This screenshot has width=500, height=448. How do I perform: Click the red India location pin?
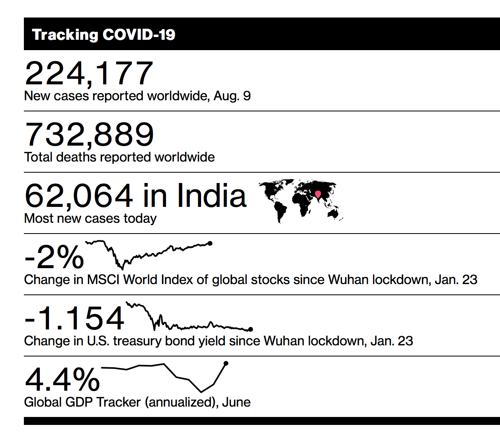tap(318, 194)
